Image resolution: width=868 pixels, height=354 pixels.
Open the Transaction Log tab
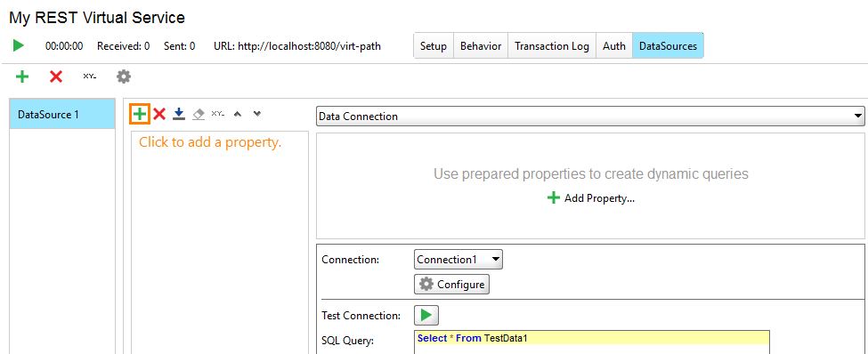click(552, 46)
